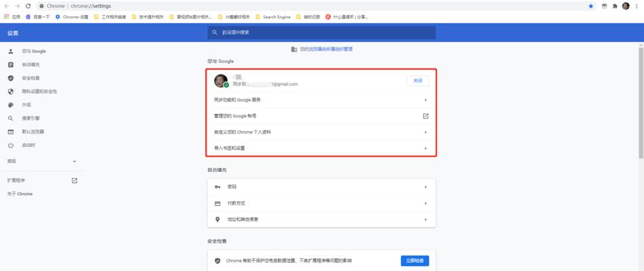Select 默认浏览器 in the sidebar
The height and width of the screenshot is (271, 644).
33,132
